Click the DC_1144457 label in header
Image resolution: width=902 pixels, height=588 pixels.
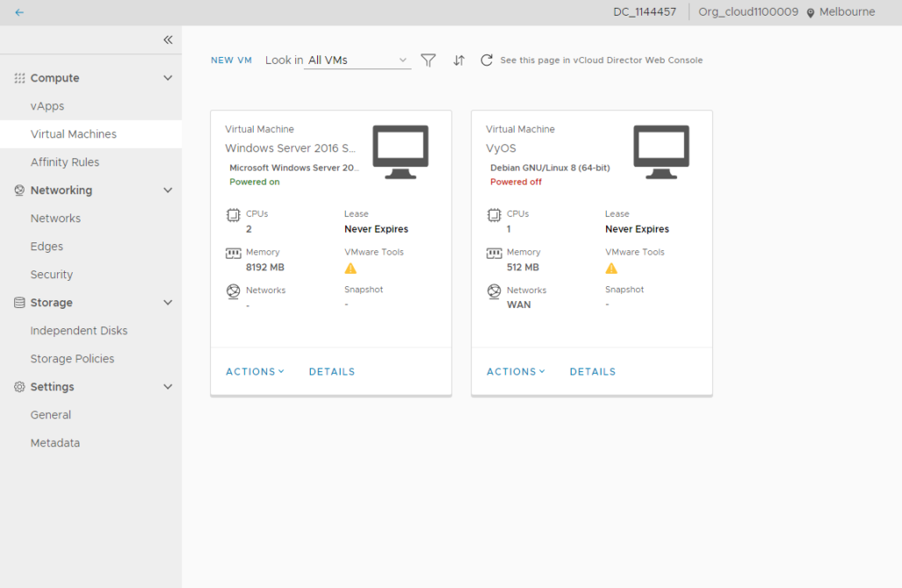pyautogui.click(x=645, y=12)
